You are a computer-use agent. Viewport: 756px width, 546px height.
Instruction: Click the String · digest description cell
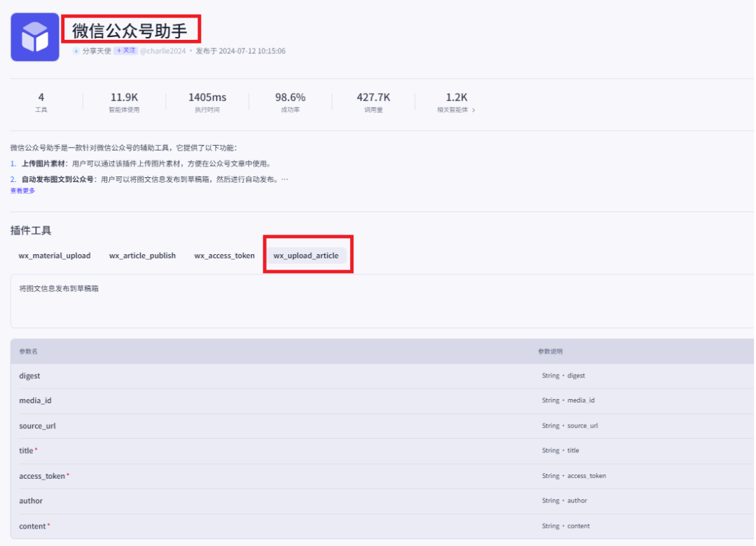563,376
